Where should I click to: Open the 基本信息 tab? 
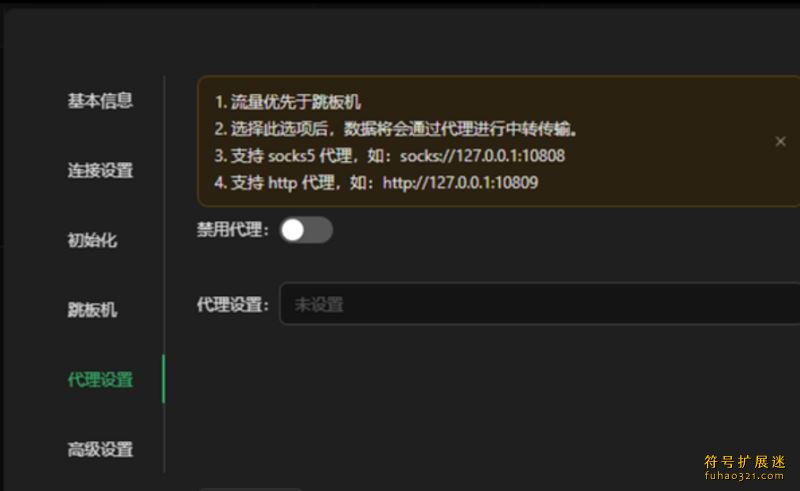point(100,101)
